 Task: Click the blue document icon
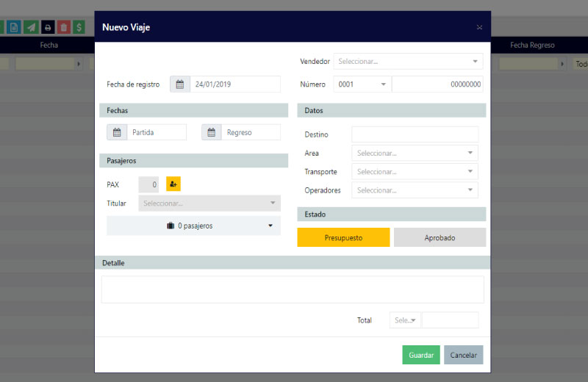pyautogui.click(x=14, y=27)
